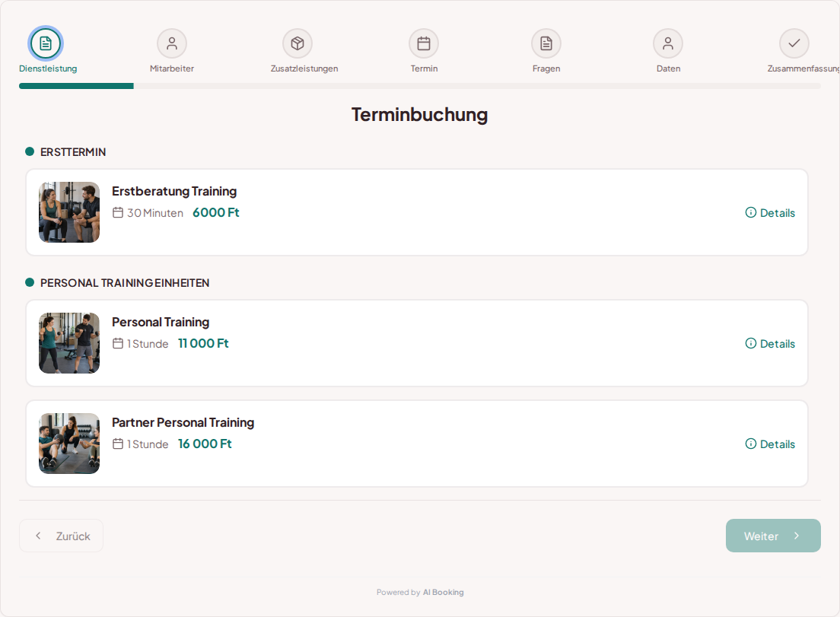The height and width of the screenshot is (617, 840).
Task: Select the Dienstleistung step icon
Action: coord(46,43)
